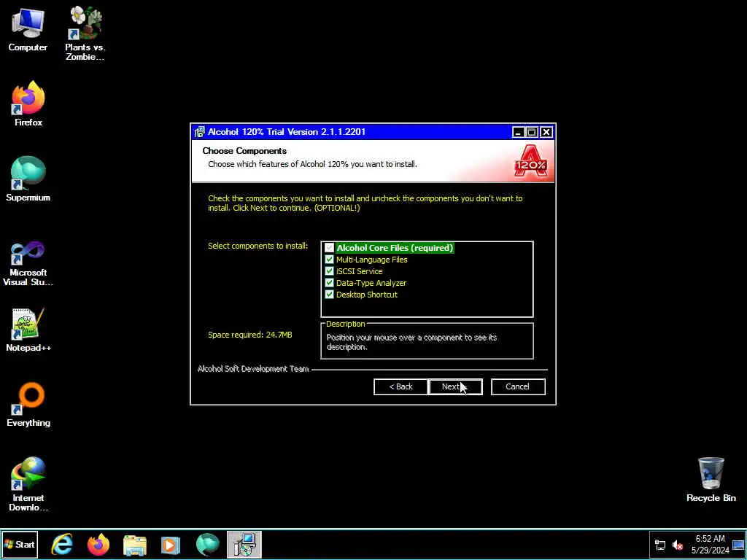Uncheck iSCSI Service component
Screen dimensions: 747x560
[x=329, y=271]
